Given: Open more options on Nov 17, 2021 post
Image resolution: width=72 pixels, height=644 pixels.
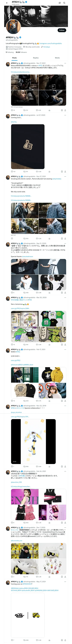Looking at the screenshot, I should pos(65,63).
